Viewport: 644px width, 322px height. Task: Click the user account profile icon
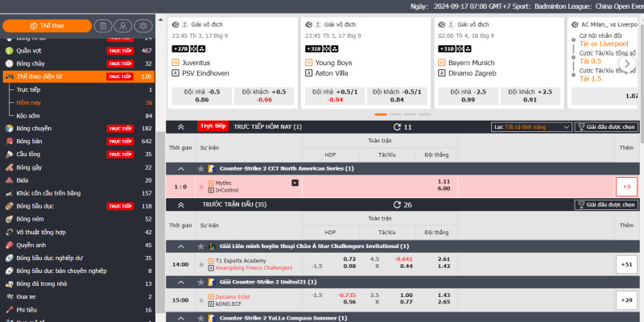click(x=122, y=26)
